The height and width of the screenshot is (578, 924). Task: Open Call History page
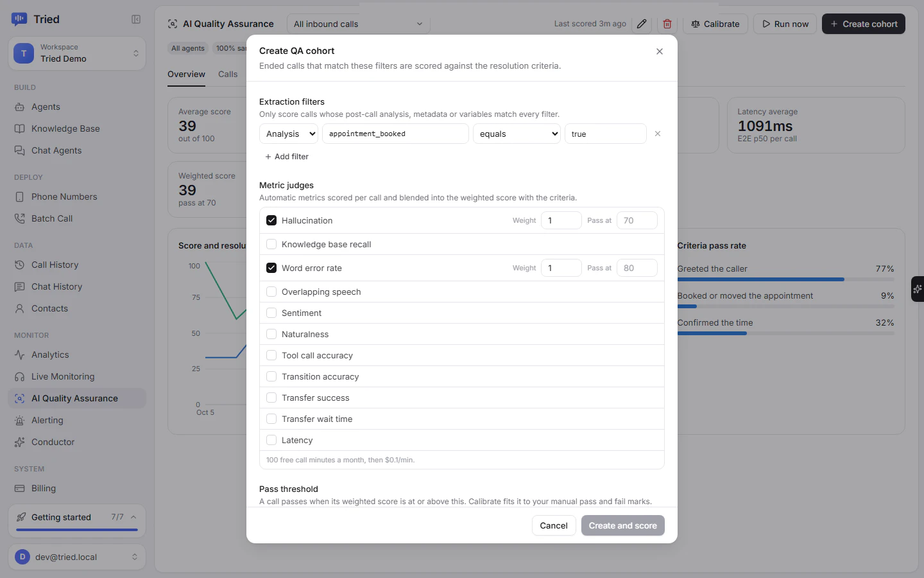tap(77, 265)
